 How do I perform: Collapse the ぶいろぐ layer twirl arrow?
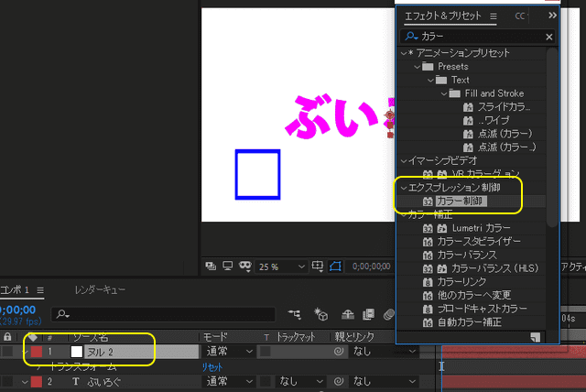pyautogui.click(x=25, y=382)
